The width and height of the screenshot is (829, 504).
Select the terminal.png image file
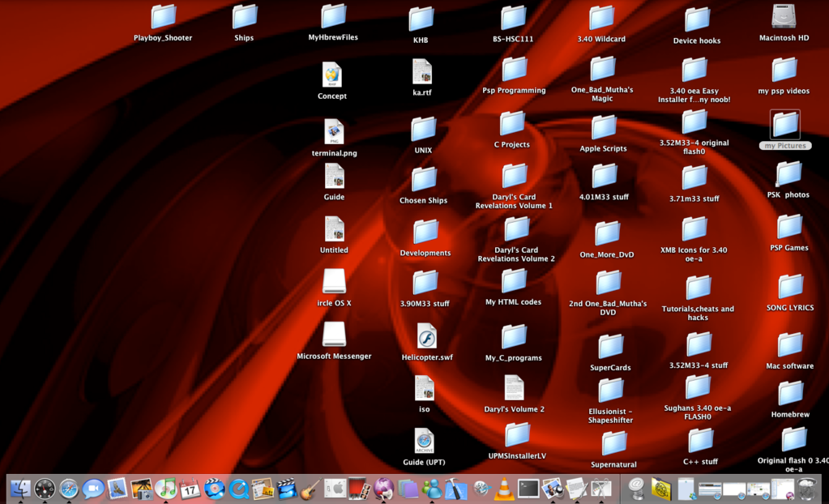[334, 132]
